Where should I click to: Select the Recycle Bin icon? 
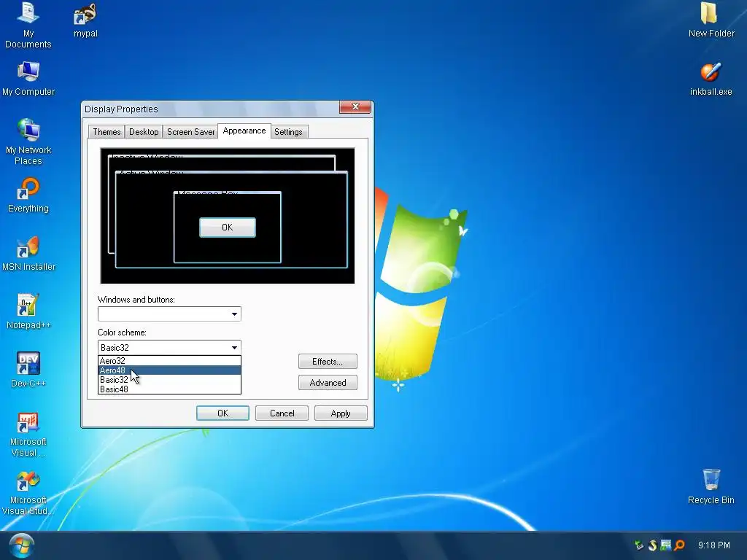click(x=711, y=486)
